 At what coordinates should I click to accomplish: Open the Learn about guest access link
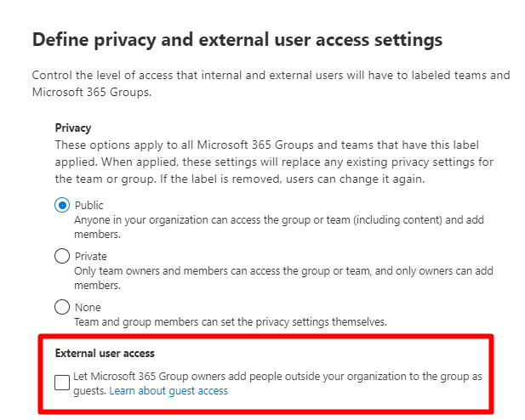point(168,391)
